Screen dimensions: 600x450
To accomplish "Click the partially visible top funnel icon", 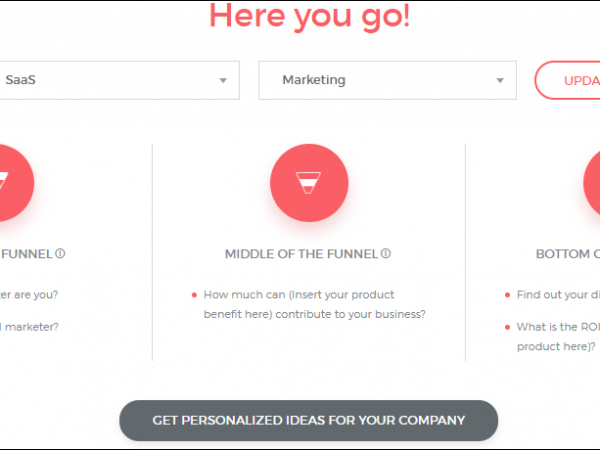I will [10, 183].
